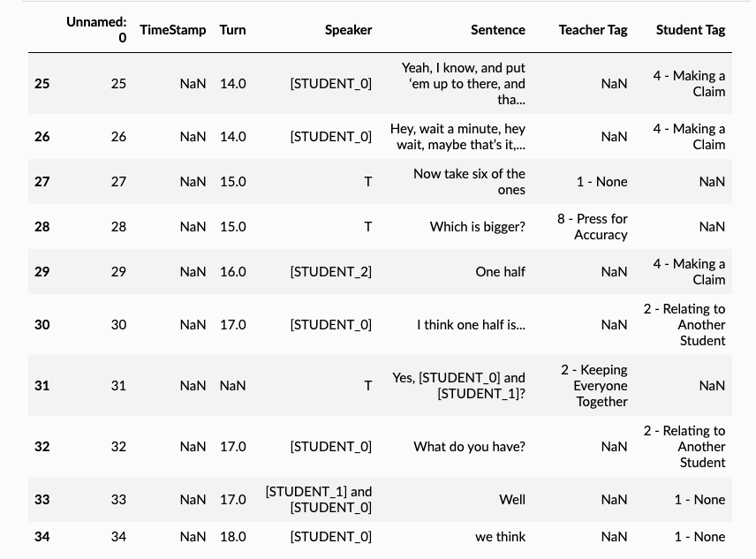Select row index 31
Viewport: 756px width, 559px height.
pos(42,386)
